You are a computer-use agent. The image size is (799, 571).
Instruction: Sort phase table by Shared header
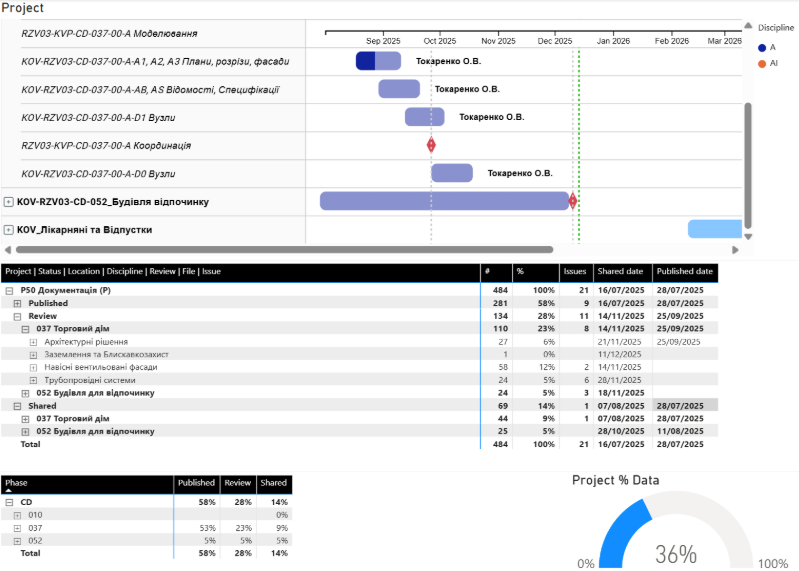click(274, 484)
